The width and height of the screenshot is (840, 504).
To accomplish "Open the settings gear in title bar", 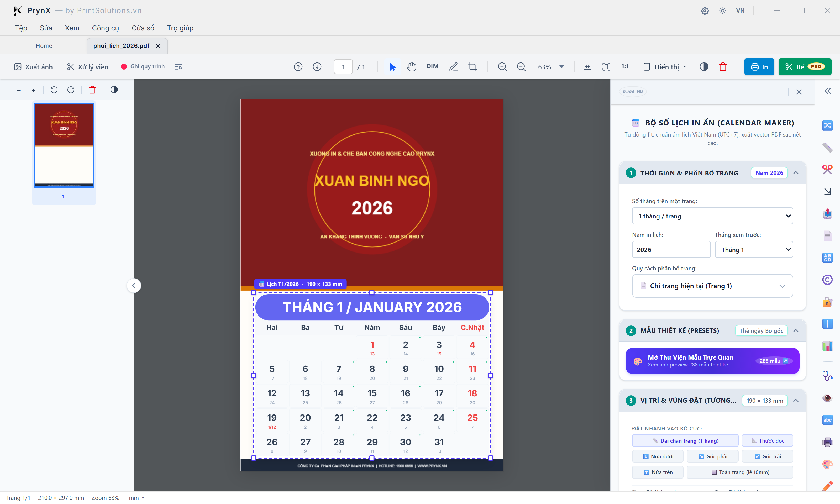I will click(705, 10).
